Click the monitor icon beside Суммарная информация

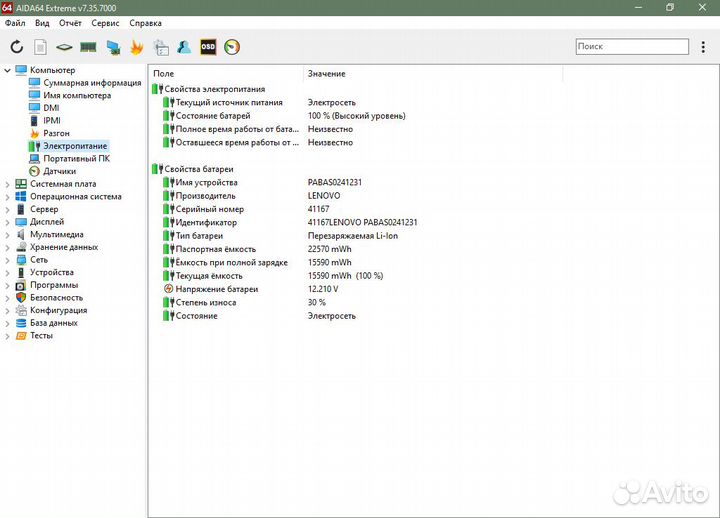[x=34, y=83]
